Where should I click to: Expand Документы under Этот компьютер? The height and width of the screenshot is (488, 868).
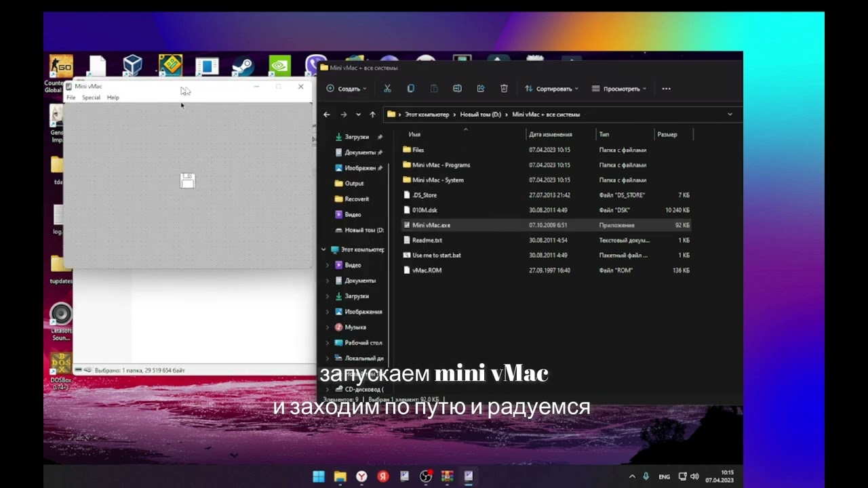pos(328,281)
